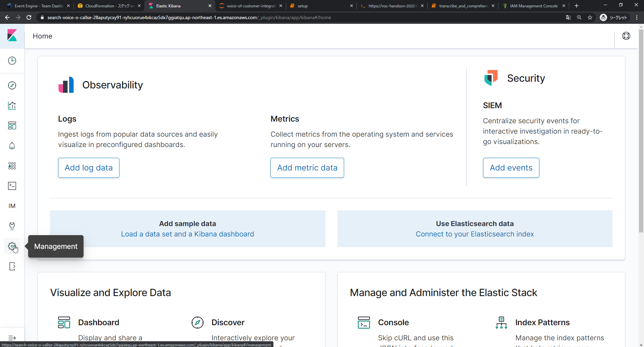Click the Console feature icon
The image size is (644, 347).
(x=364, y=323)
